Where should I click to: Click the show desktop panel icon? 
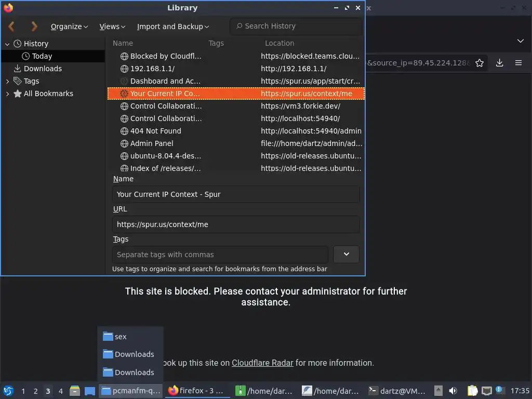coord(89,391)
